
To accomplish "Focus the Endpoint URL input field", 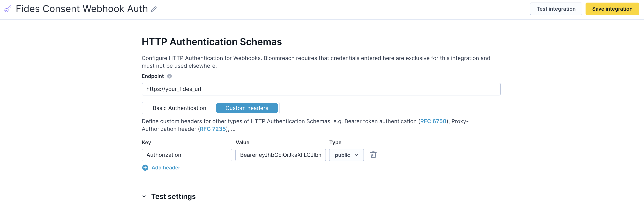I will [321, 89].
